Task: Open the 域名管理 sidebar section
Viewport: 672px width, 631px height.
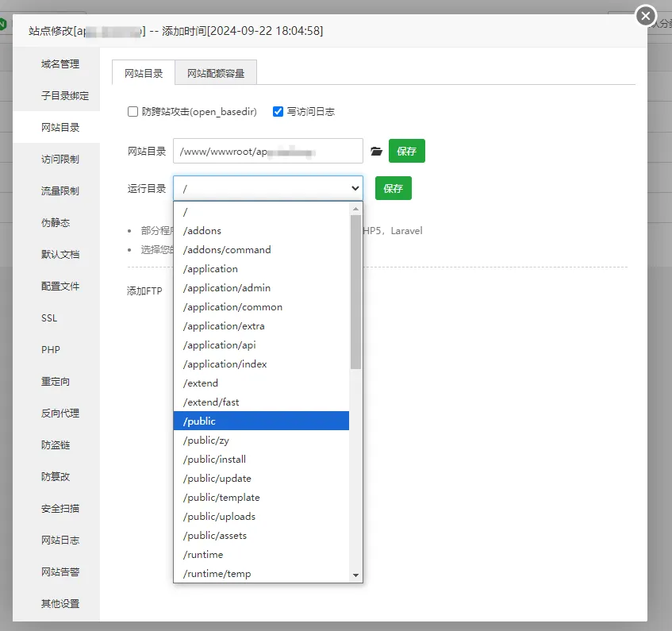Action: click(60, 63)
